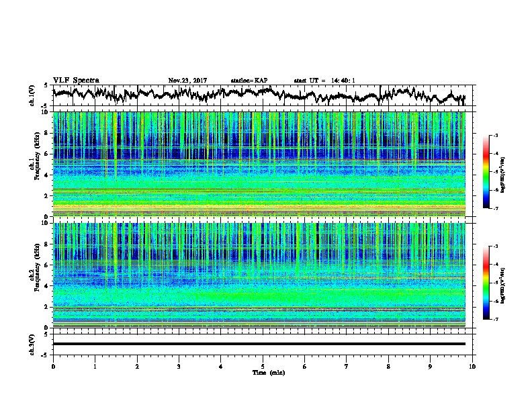Click the "-7" tick on upper colorbar

(x=495, y=208)
